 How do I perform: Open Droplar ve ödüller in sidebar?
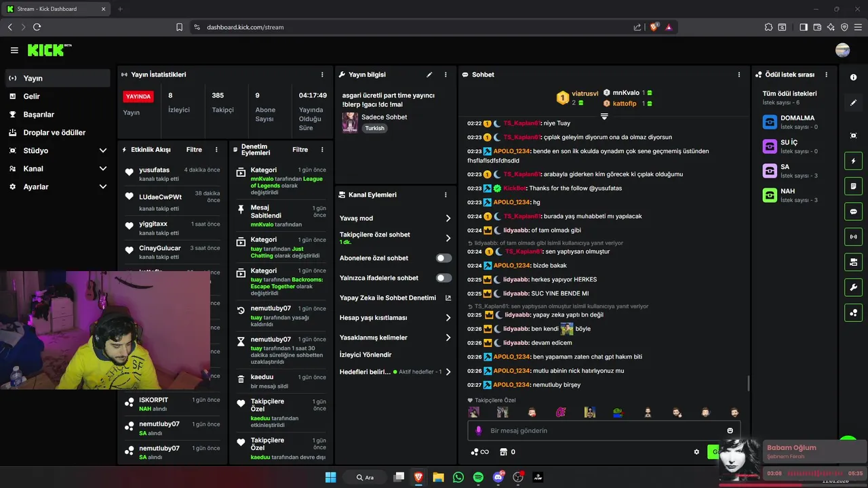coord(58,133)
